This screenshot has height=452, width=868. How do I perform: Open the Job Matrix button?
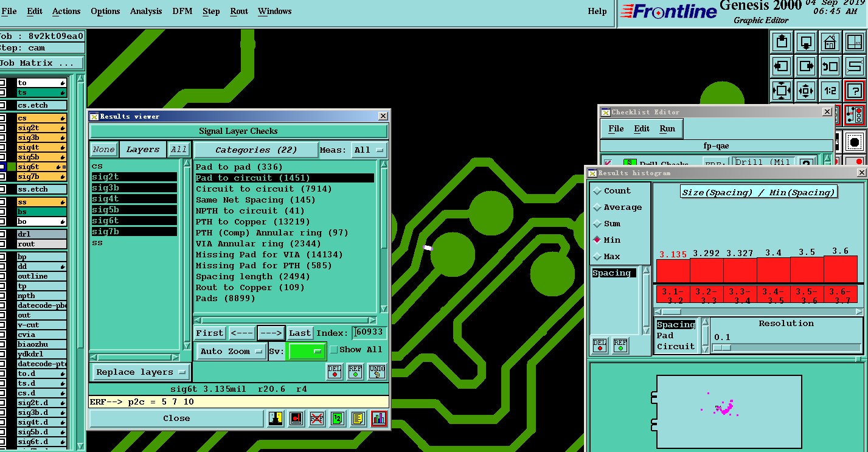pos(42,63)
